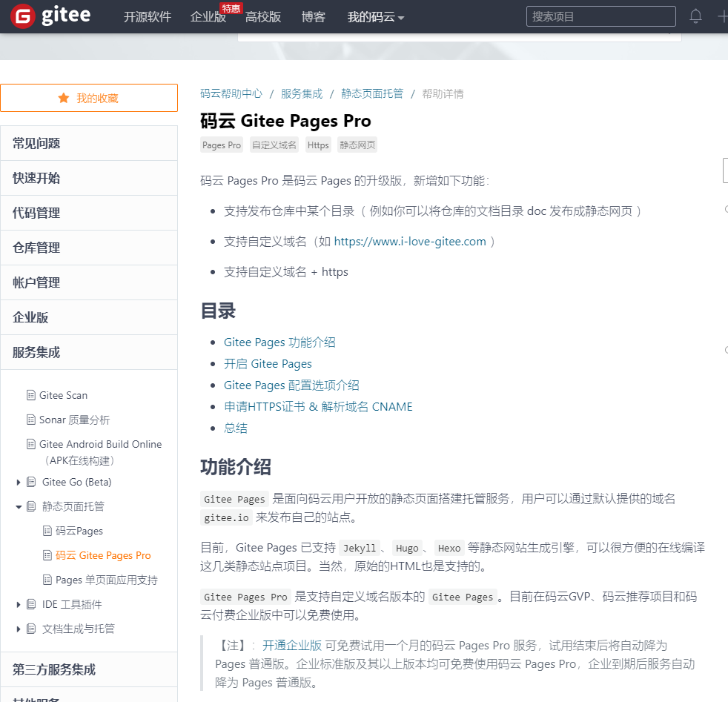Expand the 文档生成与托管 tree node

19,629
